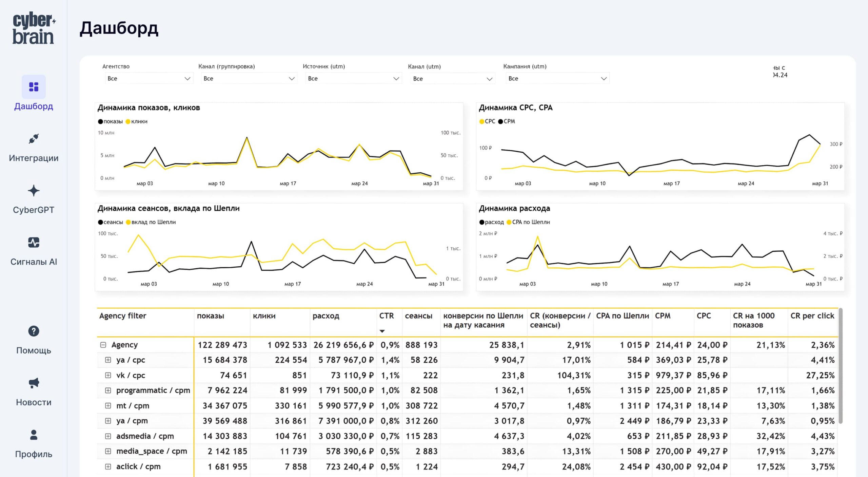Viewport: 868px width, 477px height.
Task: Open the Кампания (utm) dropdown
Action: point(557,79)
